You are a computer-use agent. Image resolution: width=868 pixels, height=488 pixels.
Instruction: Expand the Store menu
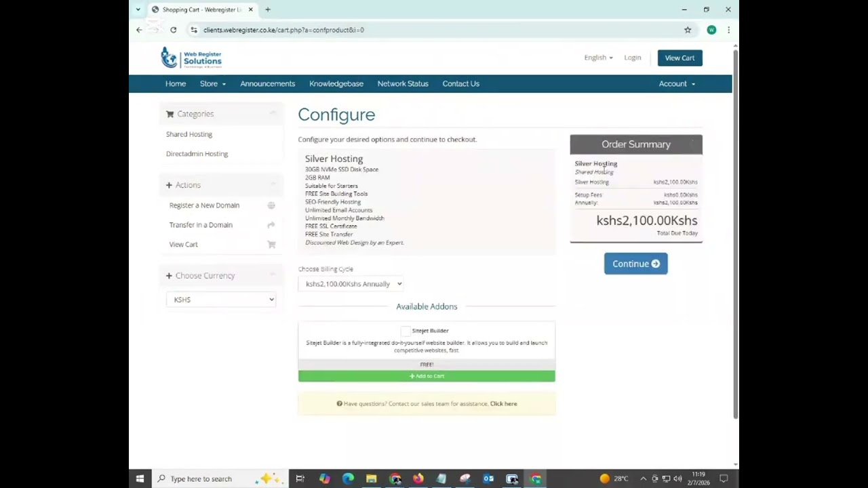tap(212, 83)
